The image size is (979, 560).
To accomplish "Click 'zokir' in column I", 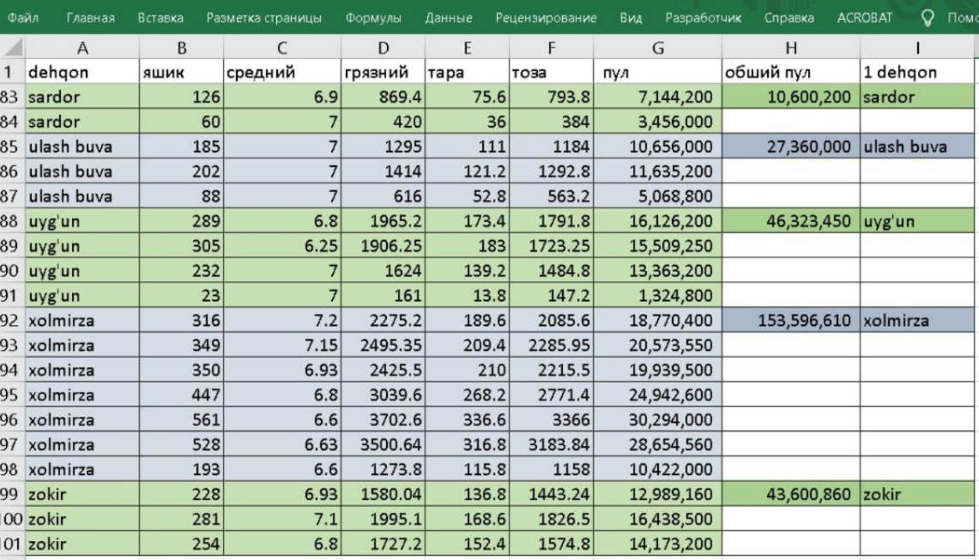I will tap(917, 494).
